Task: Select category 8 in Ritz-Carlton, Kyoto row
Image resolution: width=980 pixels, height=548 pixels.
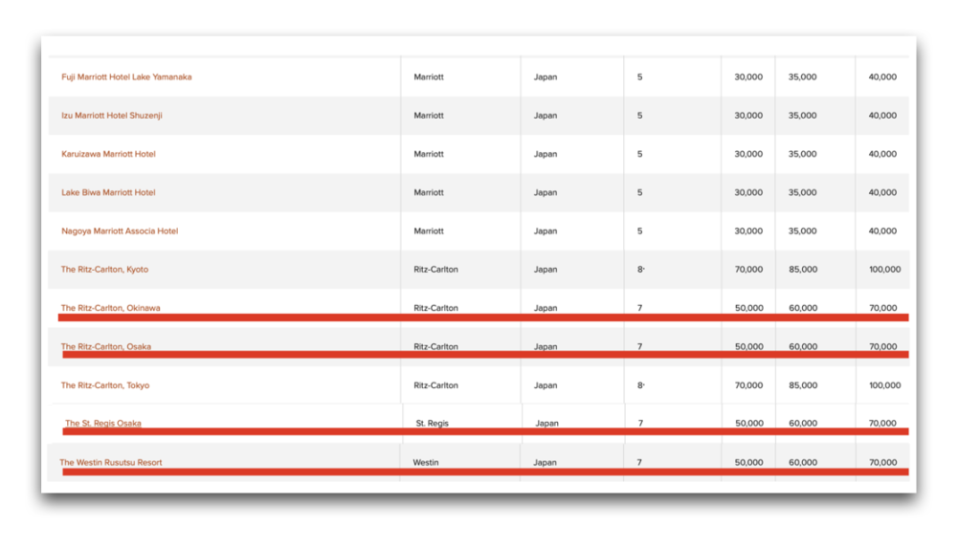Action: [x=640, y=270]
